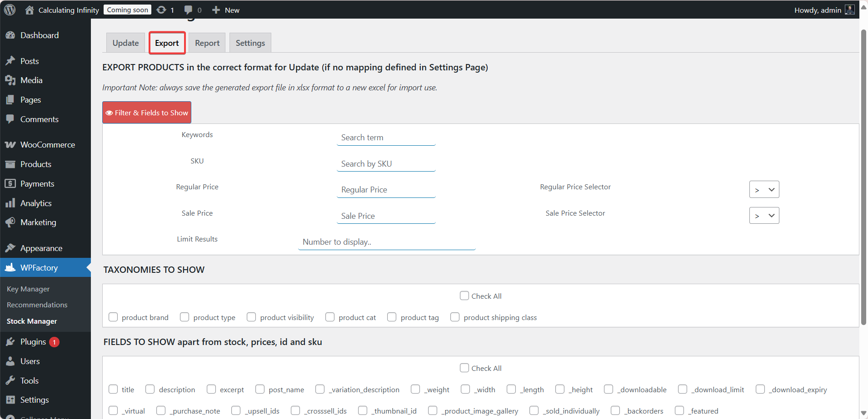The image size is (868, 419).
Task: Click the Search by SKU input field
Action: pos(386,163)
